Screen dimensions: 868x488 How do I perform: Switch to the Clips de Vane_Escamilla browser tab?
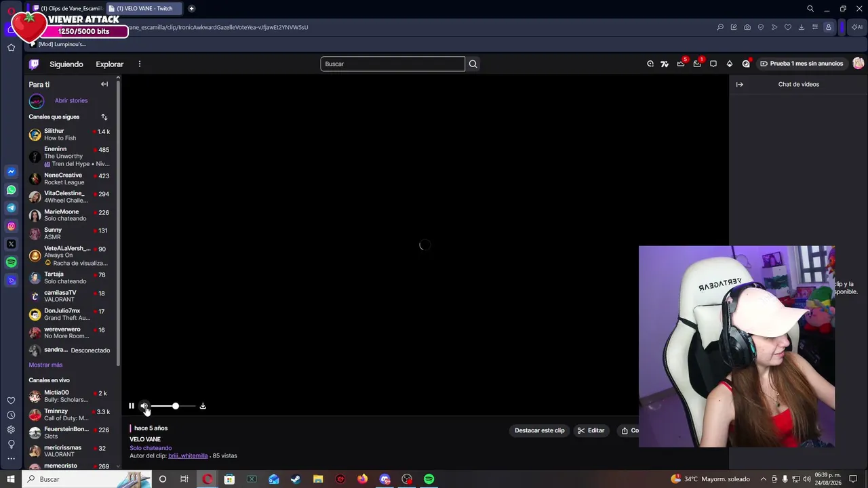click(x=66, y=8)
